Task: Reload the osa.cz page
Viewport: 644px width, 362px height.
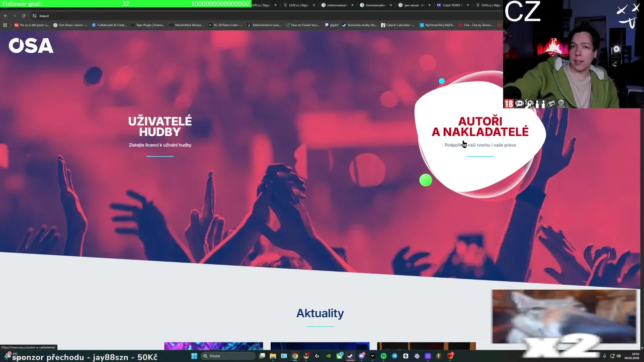Action: [23, 16]
